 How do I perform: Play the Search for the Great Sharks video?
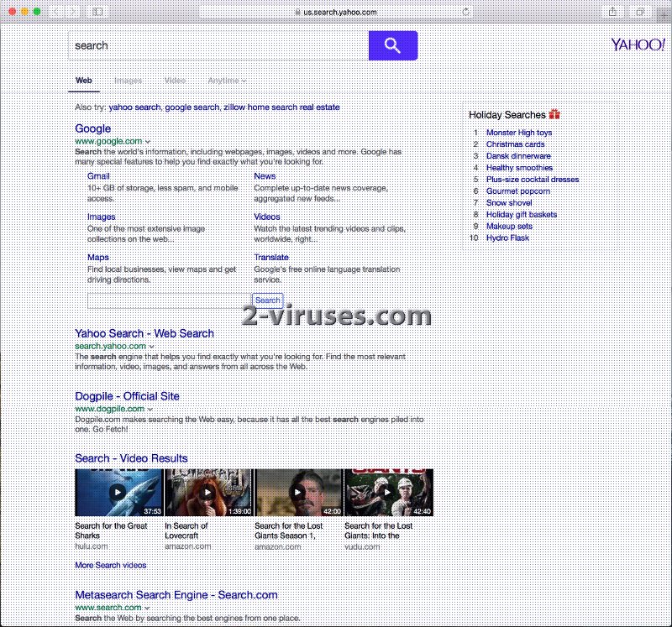(x=118, y=492)
